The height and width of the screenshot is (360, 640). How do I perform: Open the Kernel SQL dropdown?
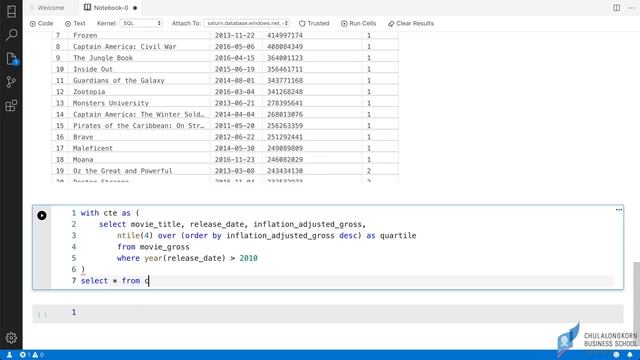[x=141, y=24]
